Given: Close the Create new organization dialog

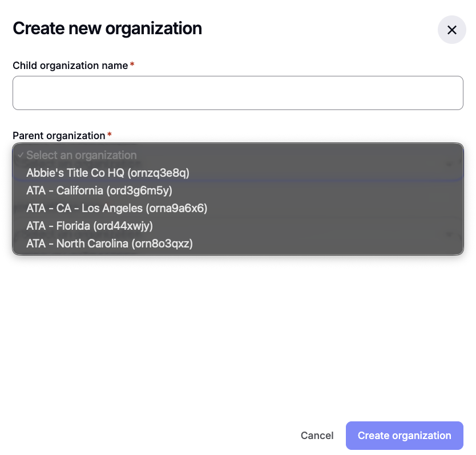Looking at the screenshot, I should (x=451, y=30).
